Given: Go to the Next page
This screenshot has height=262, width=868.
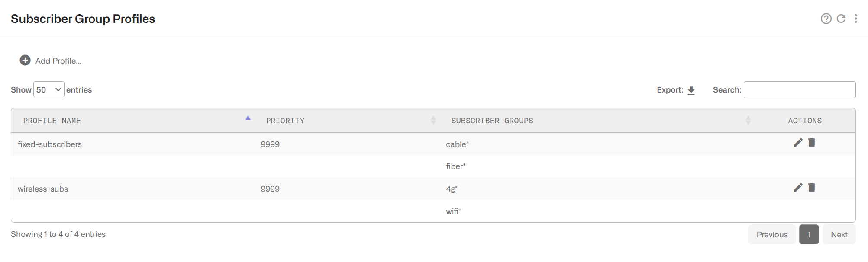Looking at the screenshot, I should coord(839,234).
